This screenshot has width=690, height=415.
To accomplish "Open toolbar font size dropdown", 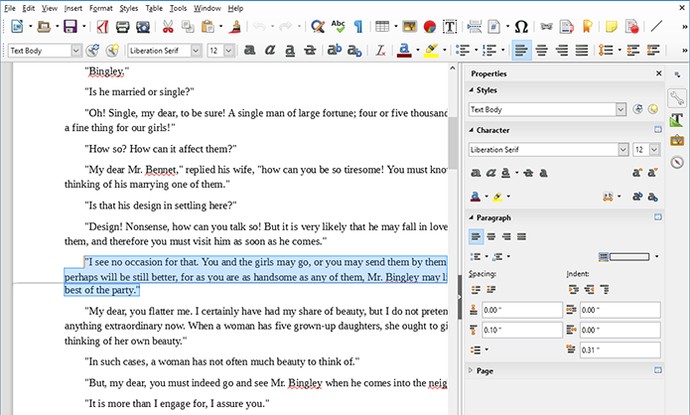I will point(228,51).
